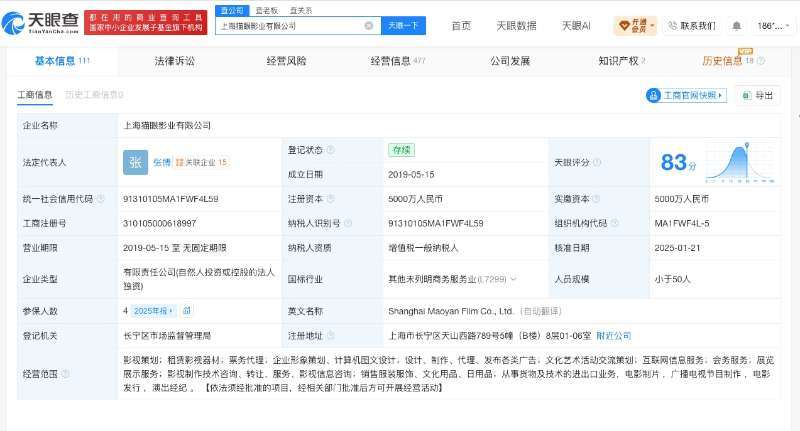Click the 83分 Tianyan score
The height and width of the screenshot is (431, 800).
click(678, 163)
